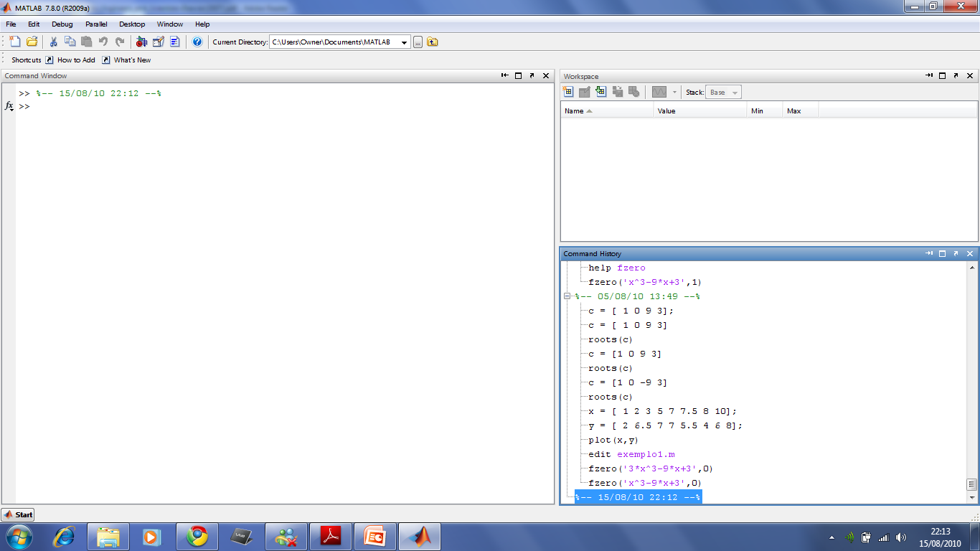Minimize the Workspace panel arrow icon

tap(929, 75)
